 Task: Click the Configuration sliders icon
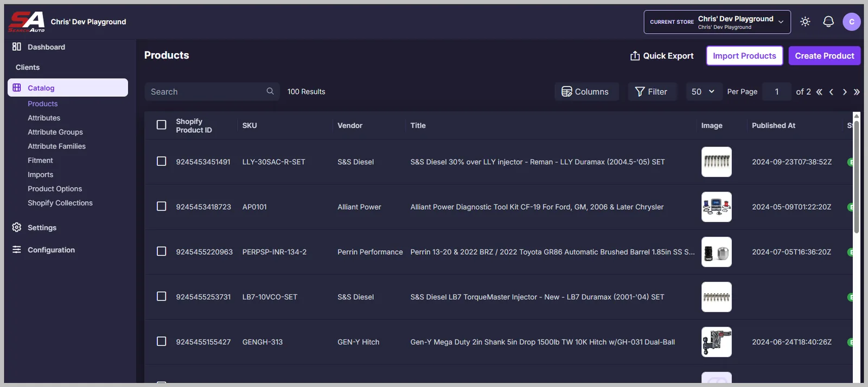click(17, 249)
